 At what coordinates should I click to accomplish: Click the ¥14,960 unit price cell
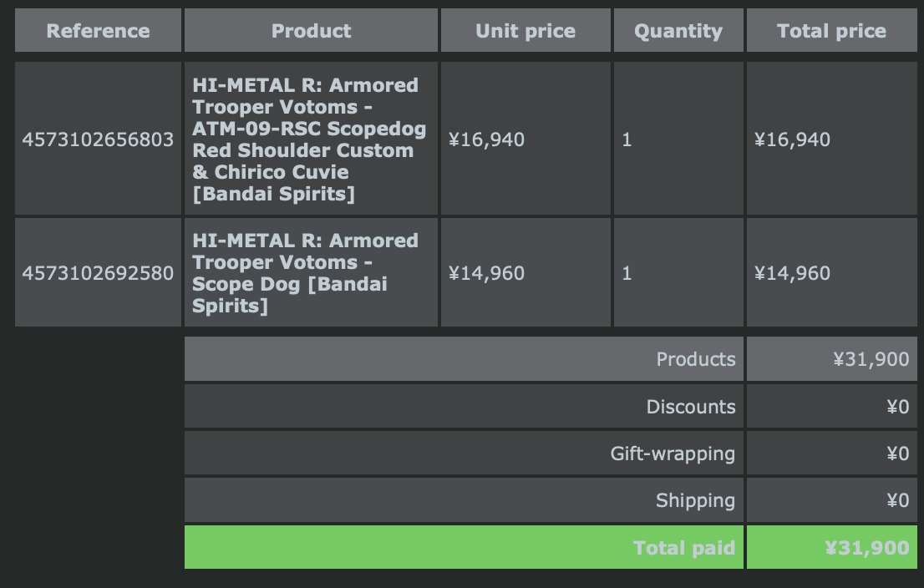click(x=487, y=273)
